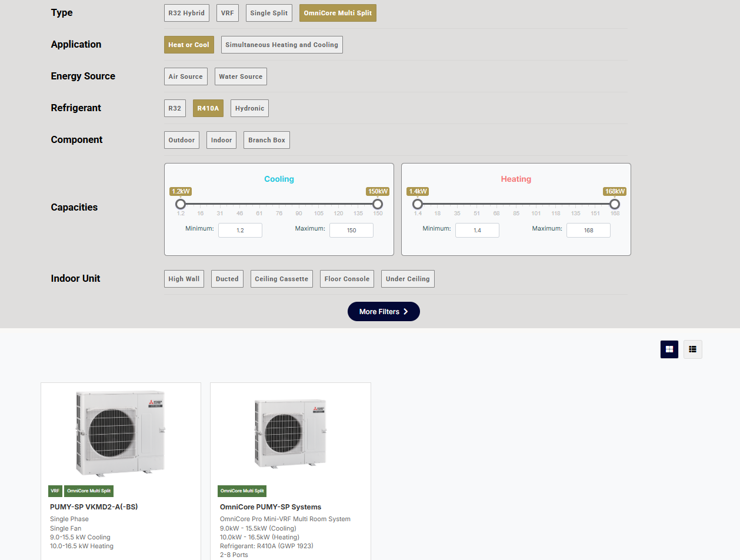The image size is (740, 560).
Task: Filter by Ducted indoor unit
Action: tap(227, 279)
